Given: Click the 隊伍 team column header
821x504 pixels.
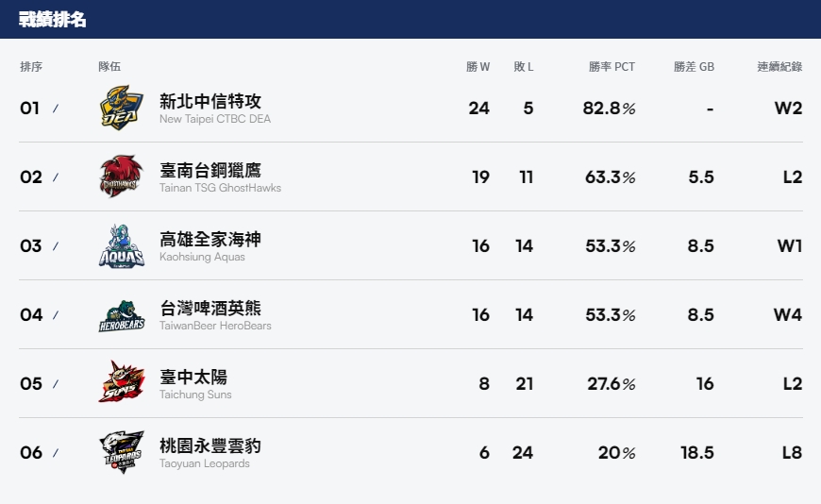Looking at the screenshot, I should pyautogui.click(x=109, y=67).
